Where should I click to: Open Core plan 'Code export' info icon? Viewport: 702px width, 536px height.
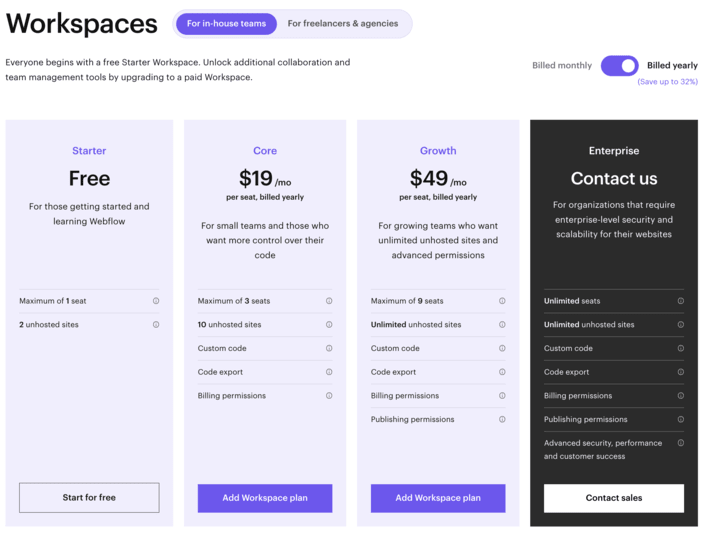click(329, 372)
